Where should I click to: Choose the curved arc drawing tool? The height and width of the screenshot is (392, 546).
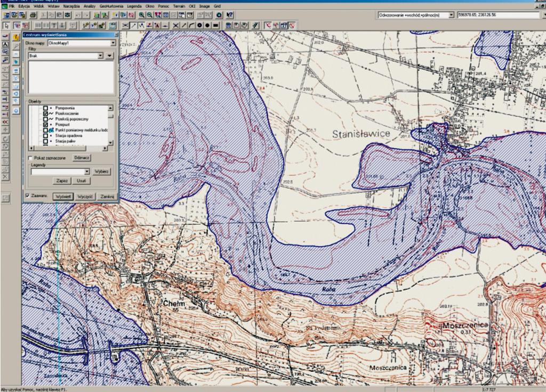[191, 26]
